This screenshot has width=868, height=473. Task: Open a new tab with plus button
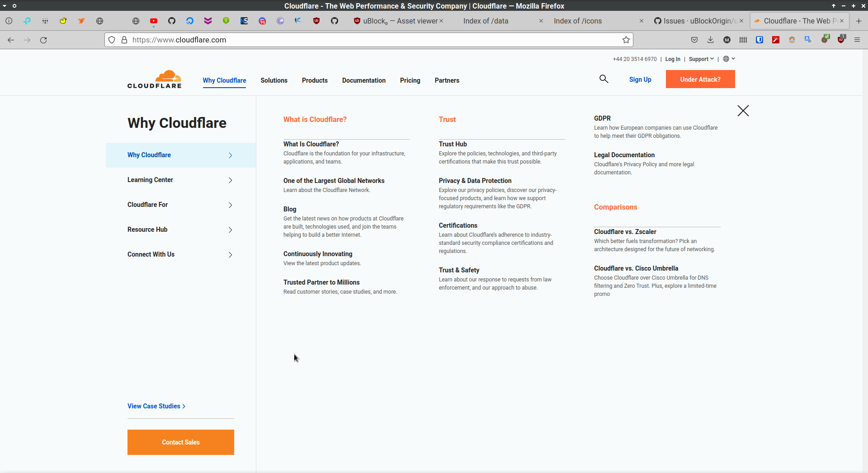(x=859, y=21)
